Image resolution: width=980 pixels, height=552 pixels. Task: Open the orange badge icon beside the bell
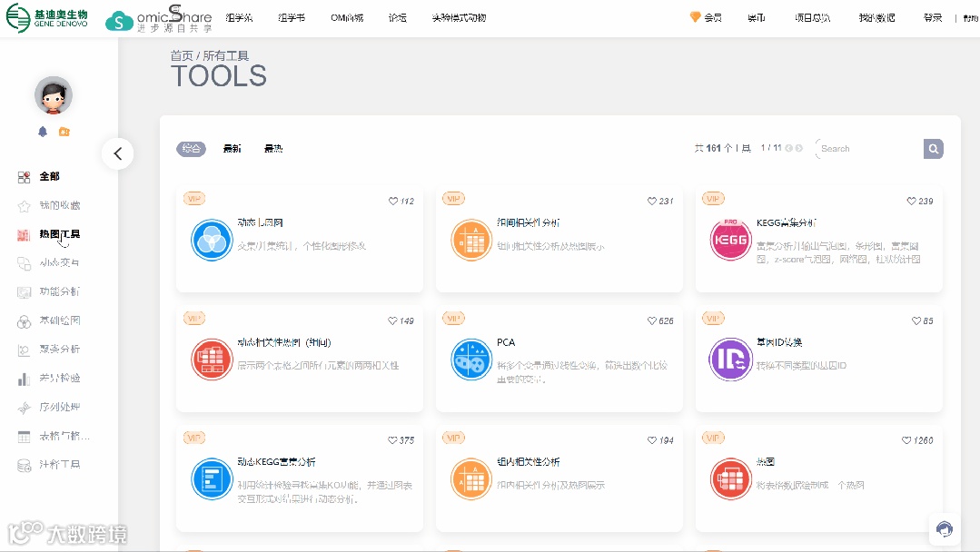[x=64, y=132]
